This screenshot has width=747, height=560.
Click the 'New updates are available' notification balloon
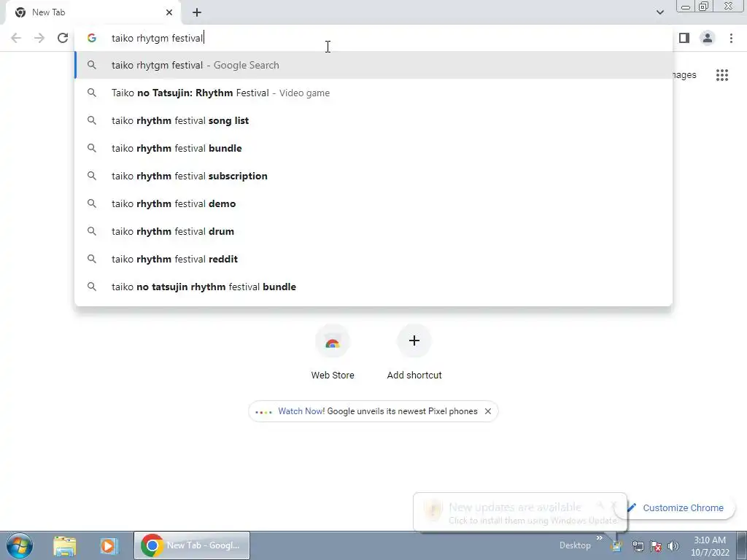(x=520, y=513)
